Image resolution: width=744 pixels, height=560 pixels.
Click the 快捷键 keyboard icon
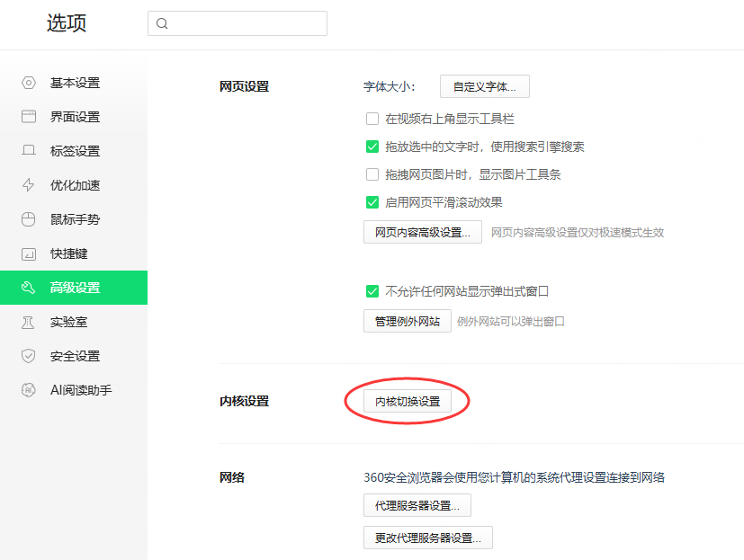point(29,253)
